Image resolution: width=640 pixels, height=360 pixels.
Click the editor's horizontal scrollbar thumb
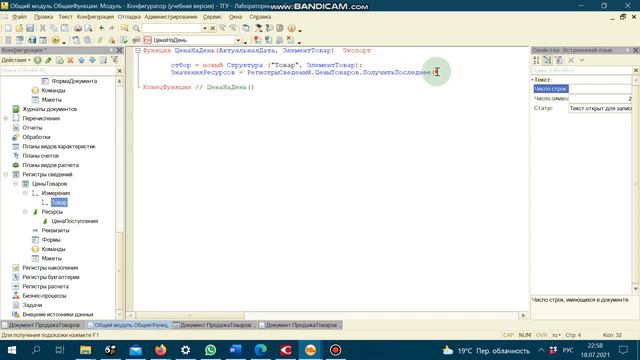click(x=190, y=316)
